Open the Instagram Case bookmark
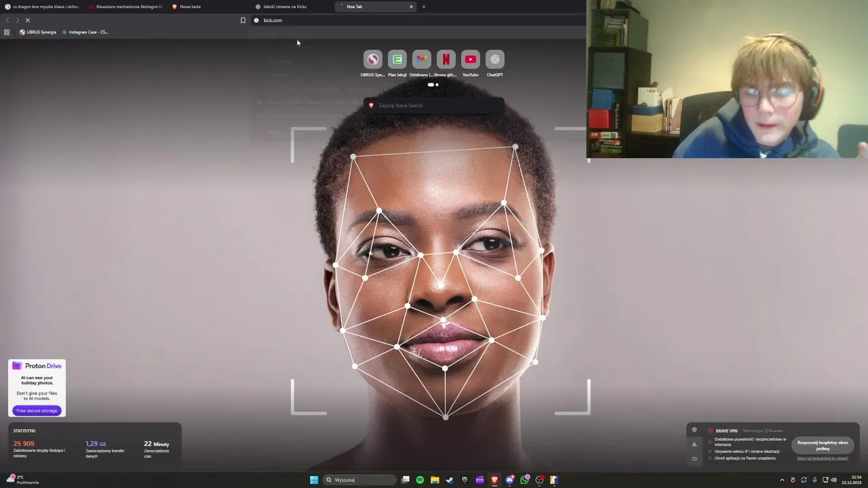Image resolution: width=868 pixels, height=488 pixels. [x=85, y=32]
